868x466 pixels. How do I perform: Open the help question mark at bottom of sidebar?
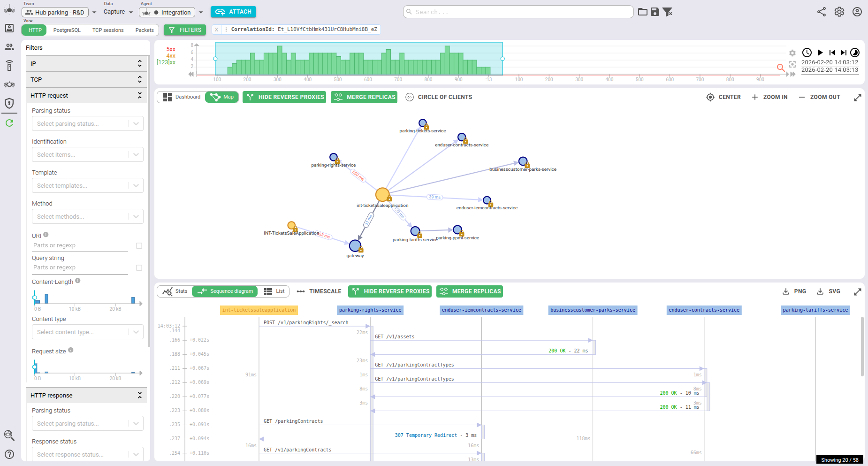9,454
